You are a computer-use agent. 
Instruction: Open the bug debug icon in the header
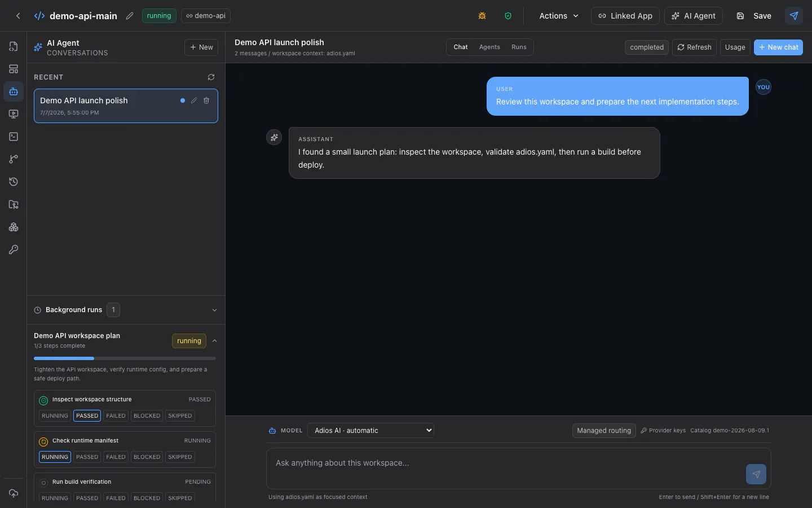[482, 16]
